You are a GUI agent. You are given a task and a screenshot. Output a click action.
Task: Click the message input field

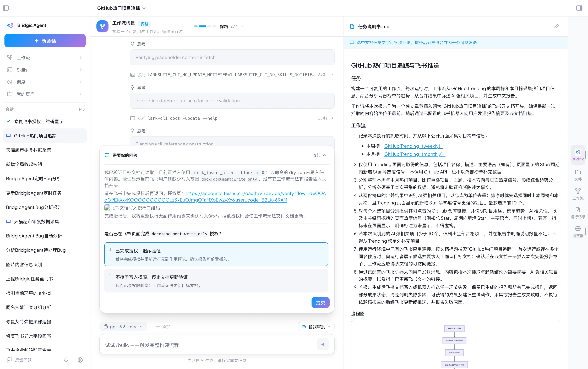[210, 345]
